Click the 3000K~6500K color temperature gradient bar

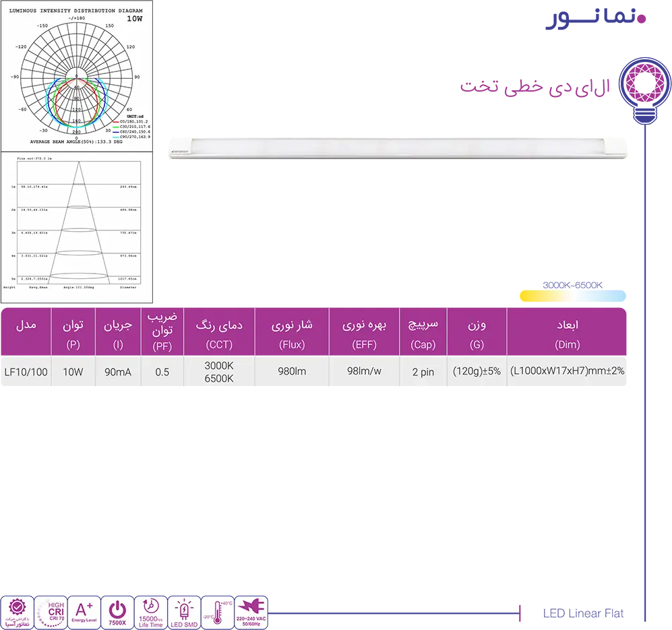point(572,295)
